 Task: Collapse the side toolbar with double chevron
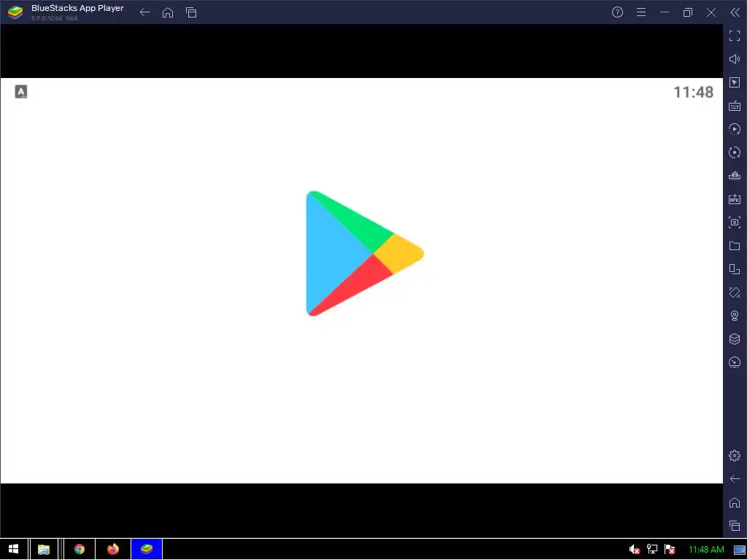point(735,12)
